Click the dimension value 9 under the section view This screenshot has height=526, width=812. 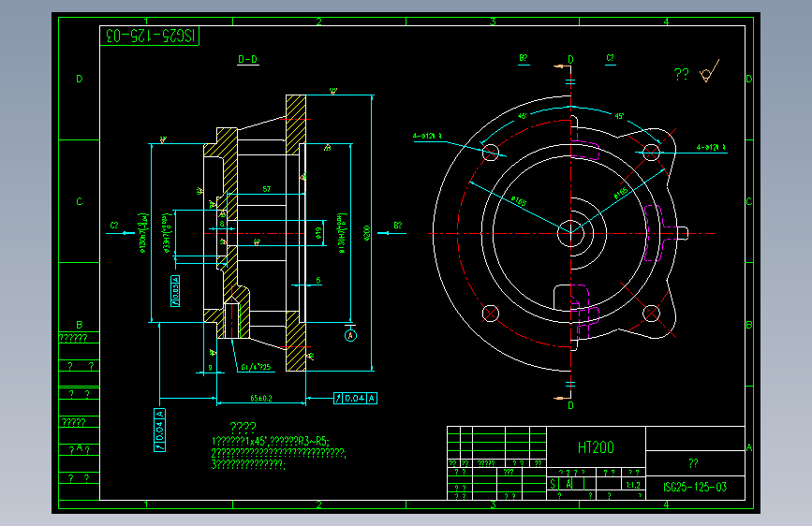[210, 368]
